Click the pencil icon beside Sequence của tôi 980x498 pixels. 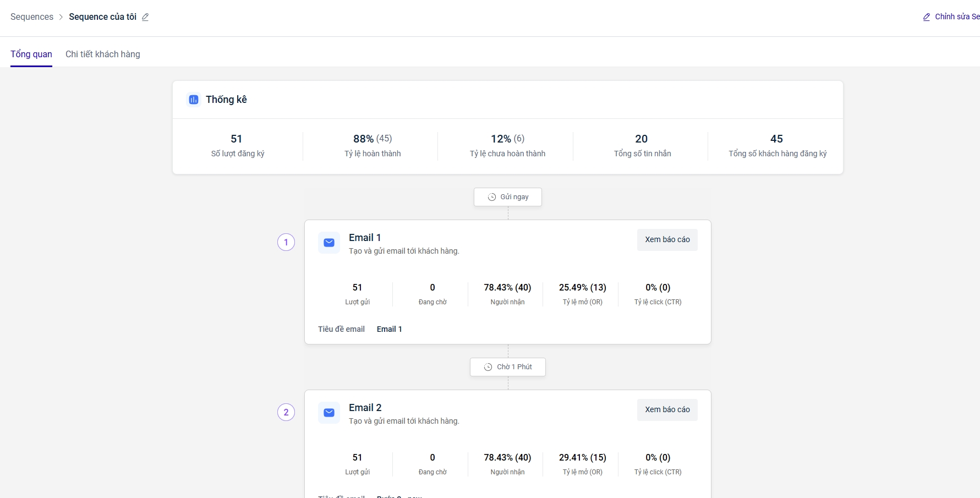click(145, 17)
